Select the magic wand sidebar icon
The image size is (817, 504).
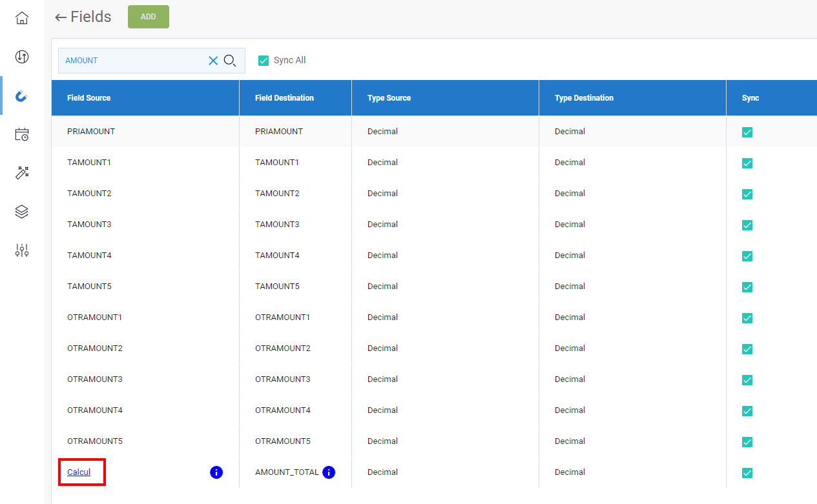[22, 173]
